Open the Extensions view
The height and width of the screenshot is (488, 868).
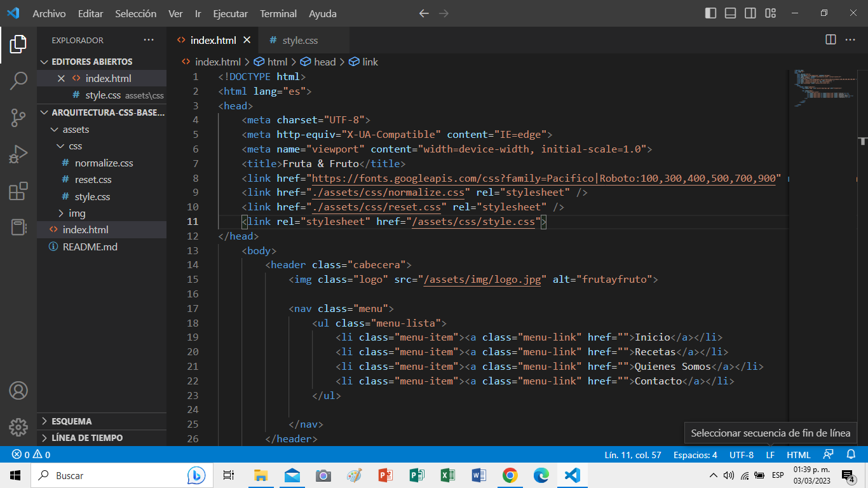(18, 191)
